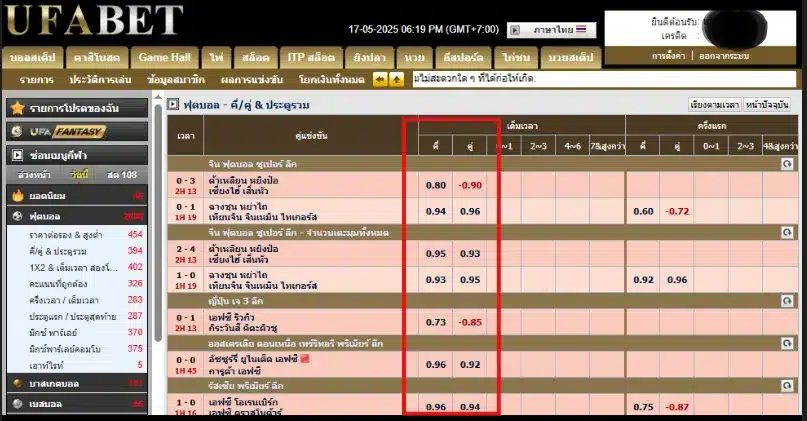Open ประวัติการเล่น betting history
The width and height of the screenshot is (807, 421).
tap(100, 80)
